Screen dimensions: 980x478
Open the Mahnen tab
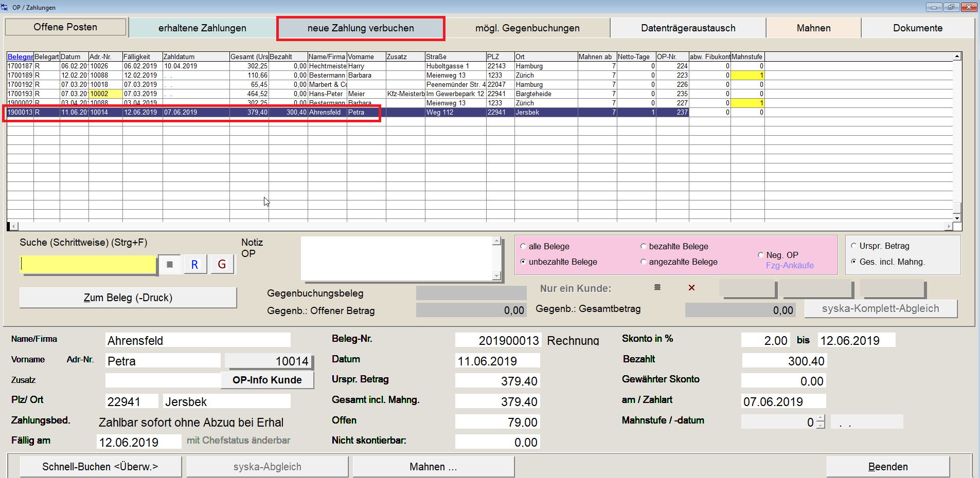[x=814, y=28]
